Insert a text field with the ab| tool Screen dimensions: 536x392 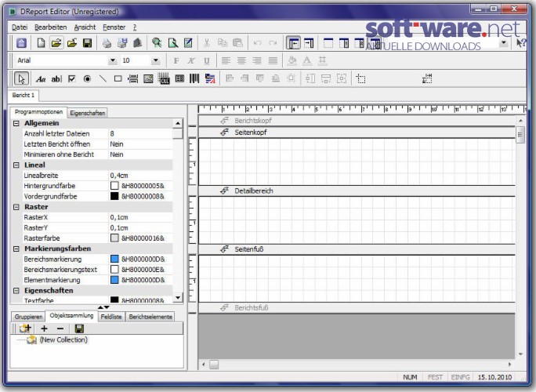pos(56,79)
